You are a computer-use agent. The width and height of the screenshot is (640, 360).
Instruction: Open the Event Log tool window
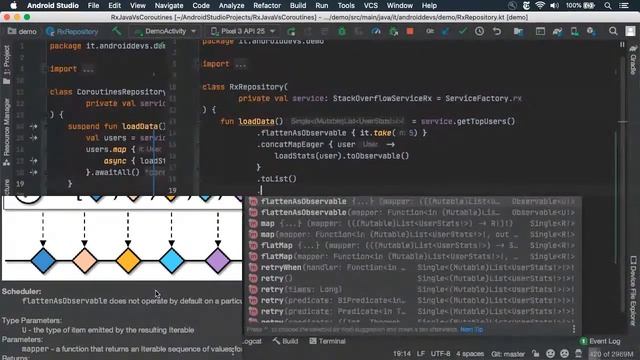(x=600, y=341)
